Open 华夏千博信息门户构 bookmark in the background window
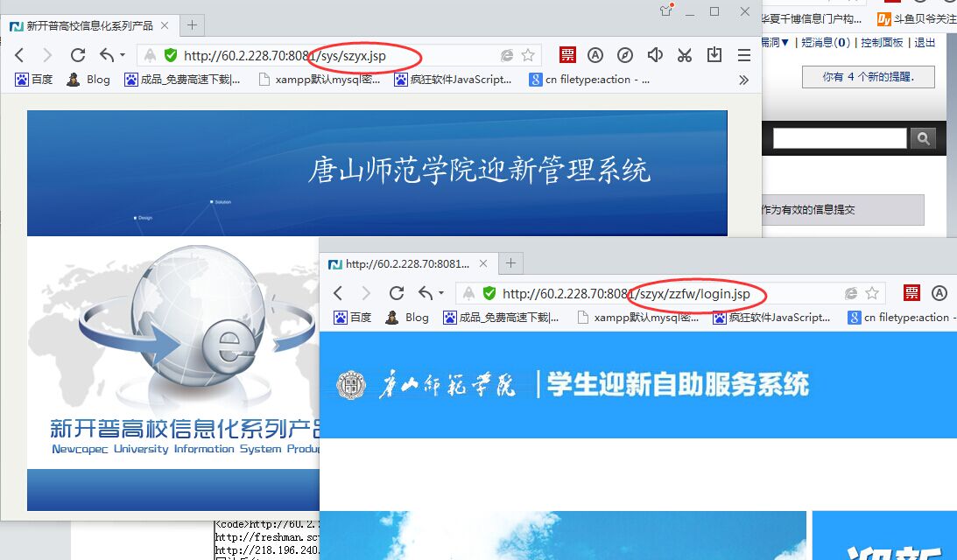The height and width of the screenshot is (560, 957). pos(813,19)
